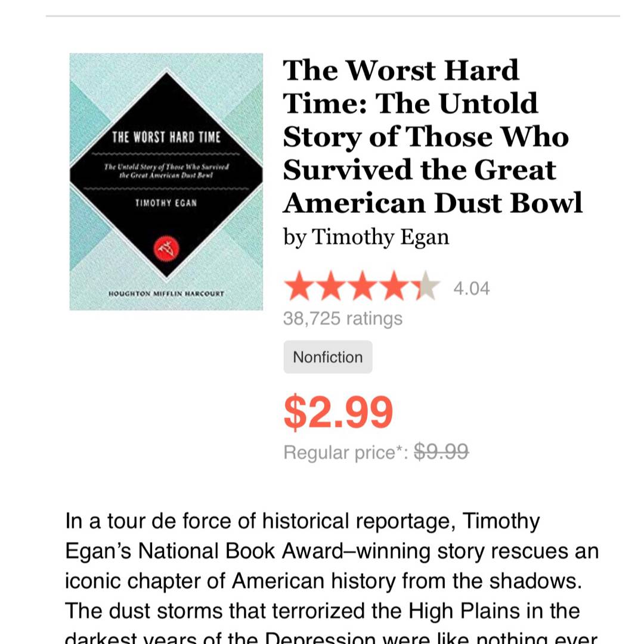Click the third red rating star
This screenshot has width=644, height=644.
[x=362, y=287]
